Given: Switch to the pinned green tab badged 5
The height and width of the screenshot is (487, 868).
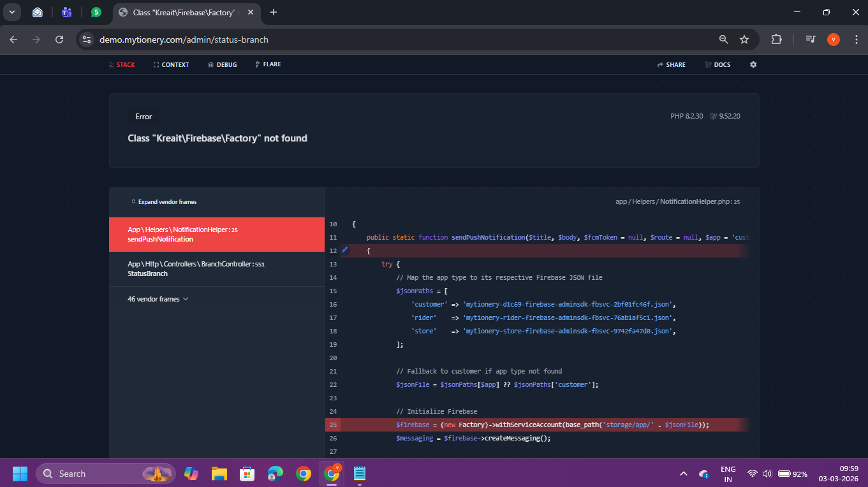Looking at the screenshot, I should 96,12.
